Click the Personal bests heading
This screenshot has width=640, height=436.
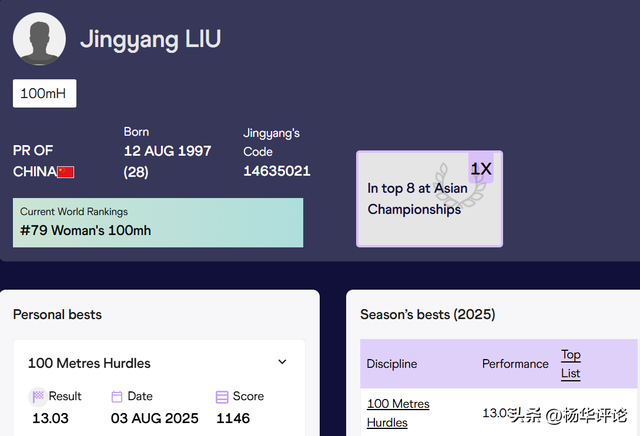point(57,314)
